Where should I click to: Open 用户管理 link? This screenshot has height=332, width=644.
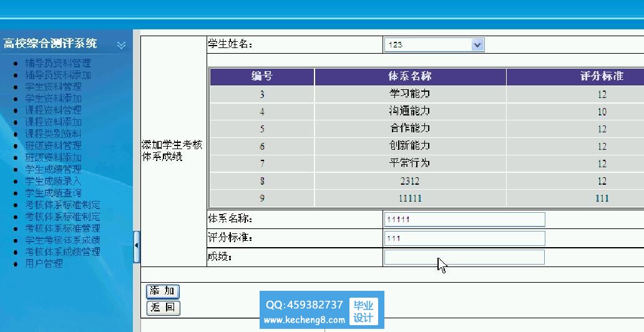point(44,263)
